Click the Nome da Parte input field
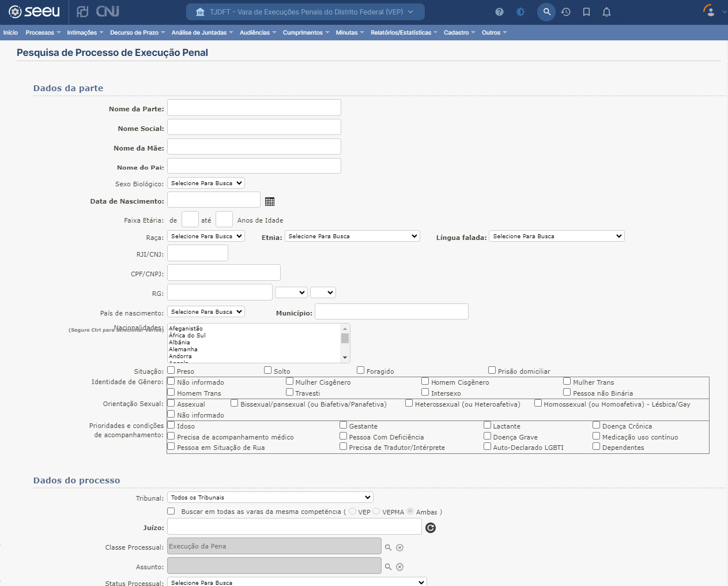The width and height of the screenshot is (728, 586). [254, 108]
